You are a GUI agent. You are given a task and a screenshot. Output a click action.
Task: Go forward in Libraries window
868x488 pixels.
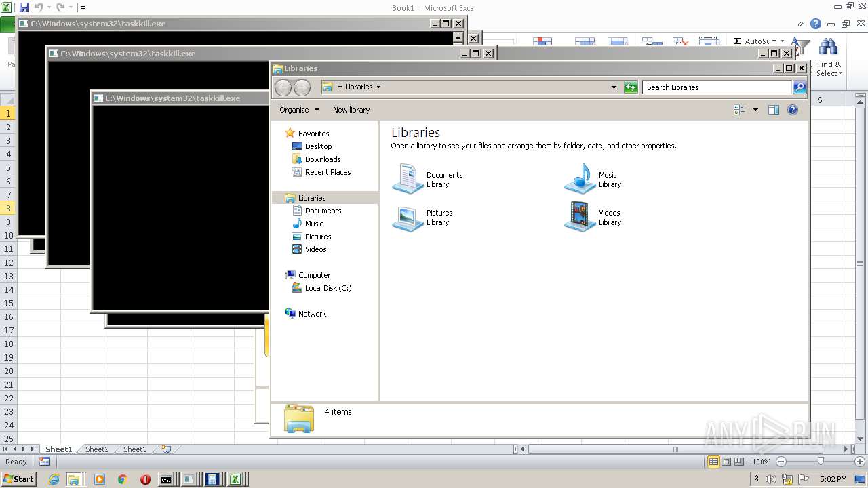302,87
